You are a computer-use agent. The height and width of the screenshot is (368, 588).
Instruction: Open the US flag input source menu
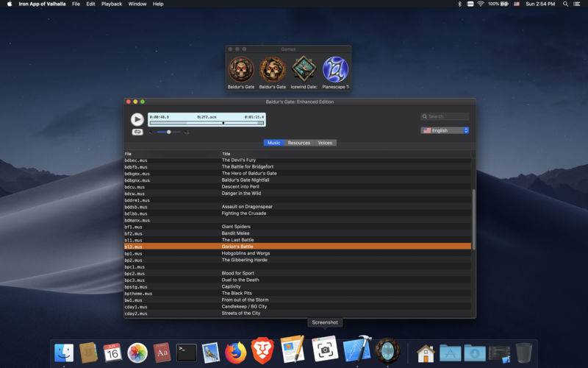coord(517,4)
